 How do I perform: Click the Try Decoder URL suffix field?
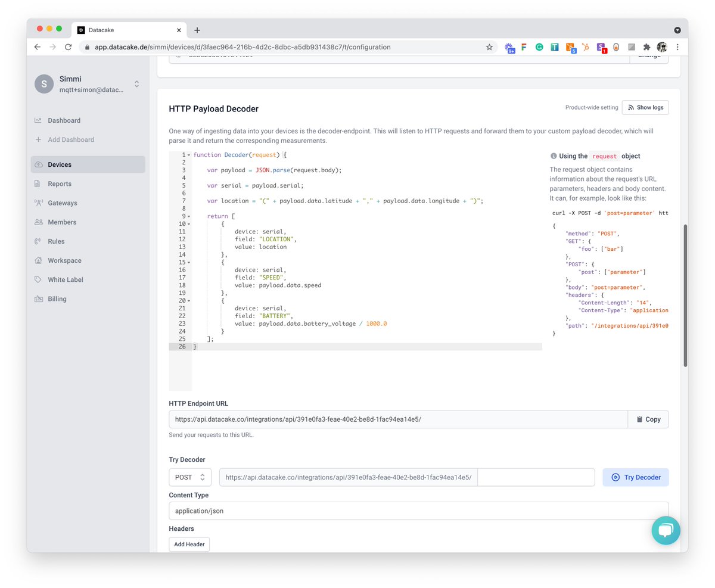click(536, 477)
